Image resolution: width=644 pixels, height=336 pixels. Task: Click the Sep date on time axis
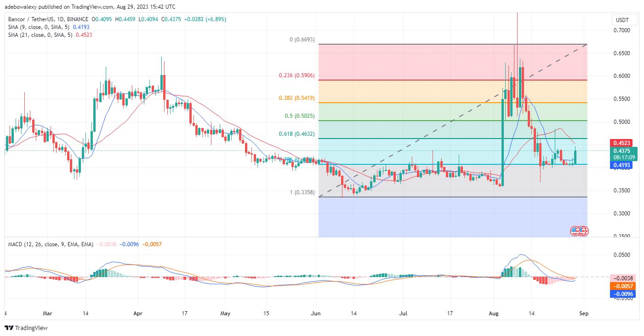584,313
